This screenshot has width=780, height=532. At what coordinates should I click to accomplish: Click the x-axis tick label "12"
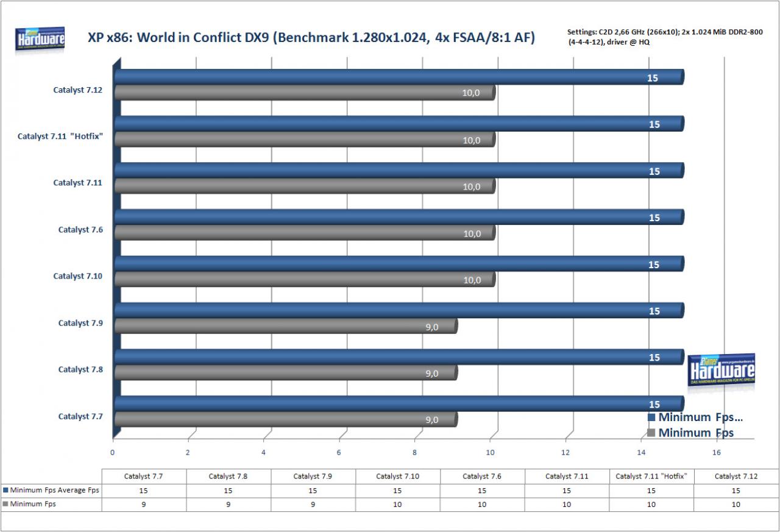[565, 453]
